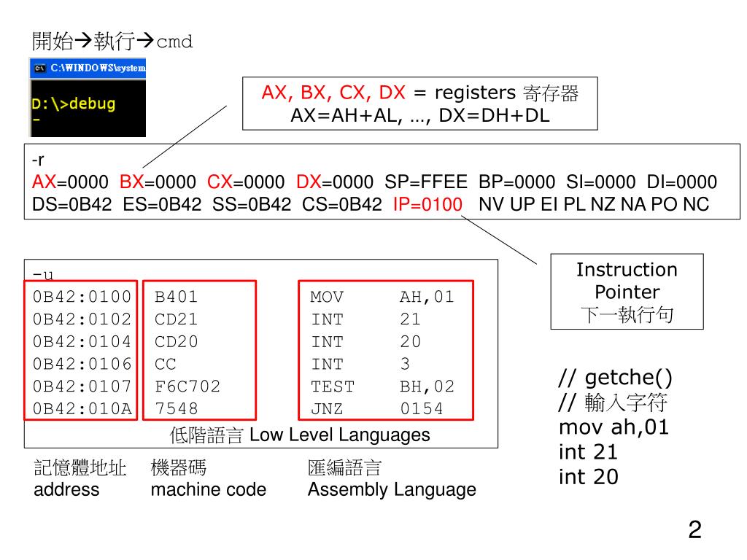Click the lowercase mov ah,01 code line
This screenshot has width=747, height=560.
click(614, 427)
